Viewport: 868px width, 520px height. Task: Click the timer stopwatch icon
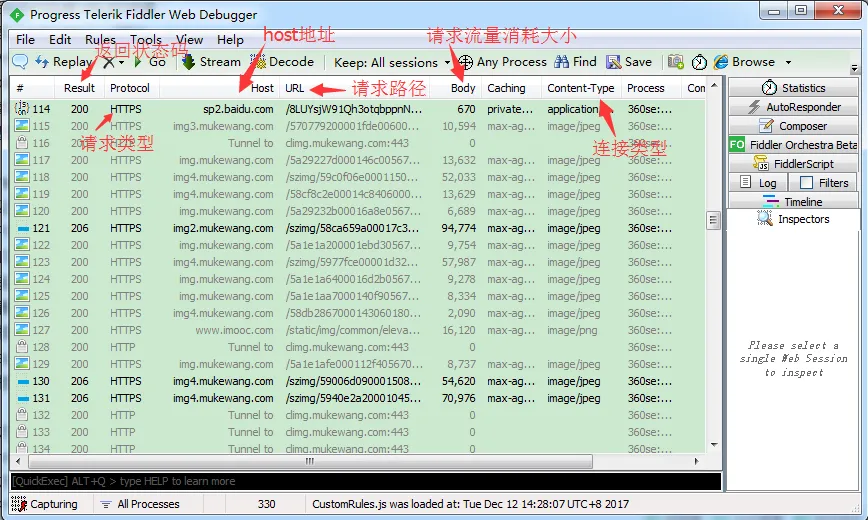(x=699, y=62)
